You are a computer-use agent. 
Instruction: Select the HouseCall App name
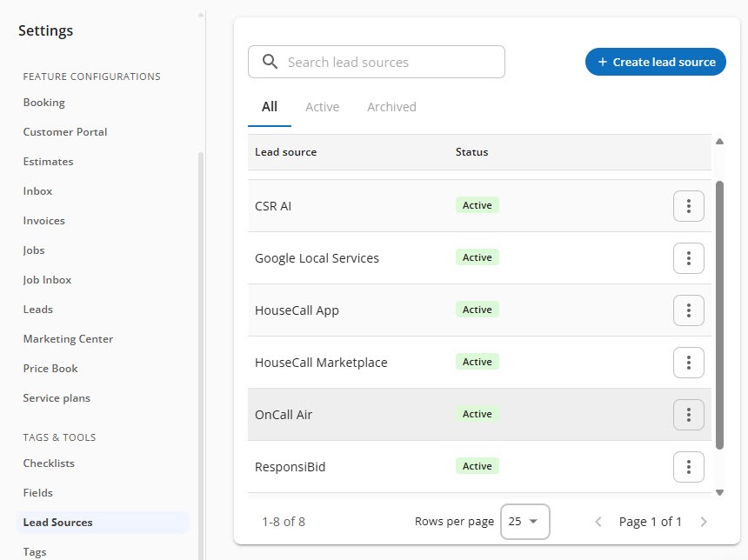click(x=297, y=310)
